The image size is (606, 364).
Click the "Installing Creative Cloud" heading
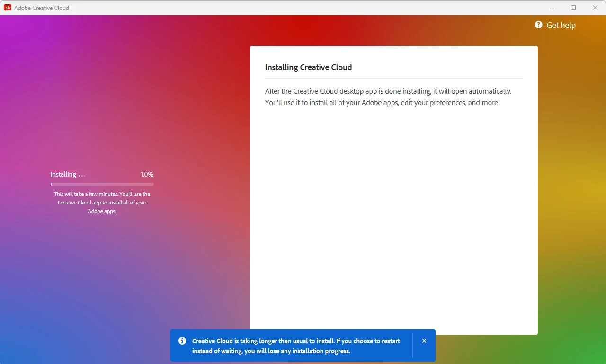pos(309,67)
